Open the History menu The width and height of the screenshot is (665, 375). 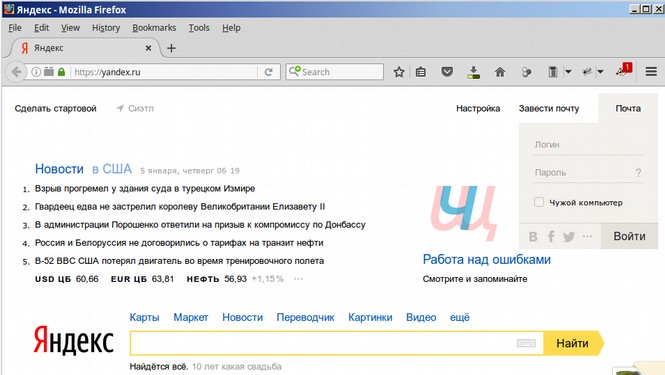coord(106,28)
